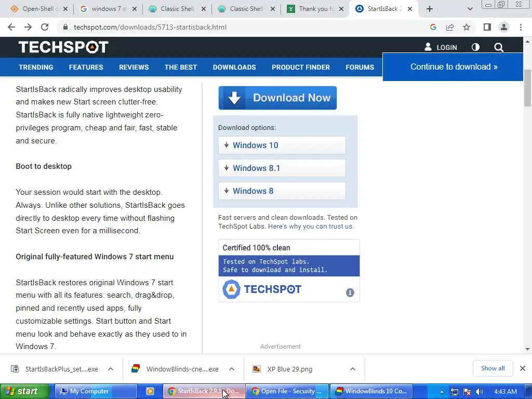Expand StartIsBackPlus download options chevron
The width and height of the screenshot is (532, 399).
coord(111,369)
